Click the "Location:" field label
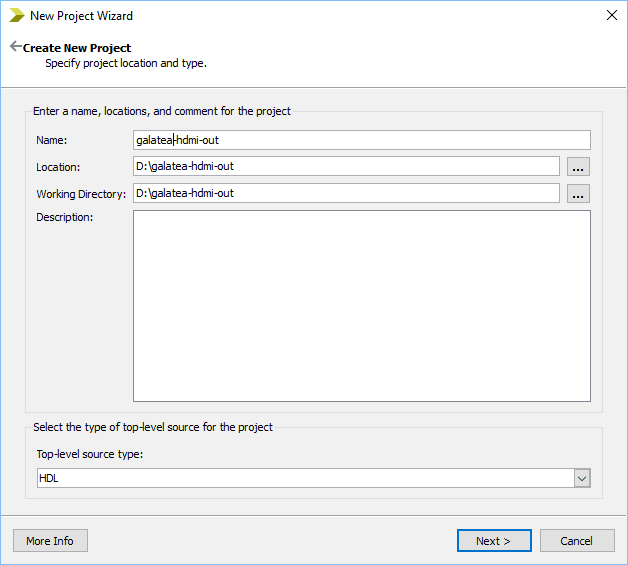Screen dimensions: 628x565 click(58, 167)
